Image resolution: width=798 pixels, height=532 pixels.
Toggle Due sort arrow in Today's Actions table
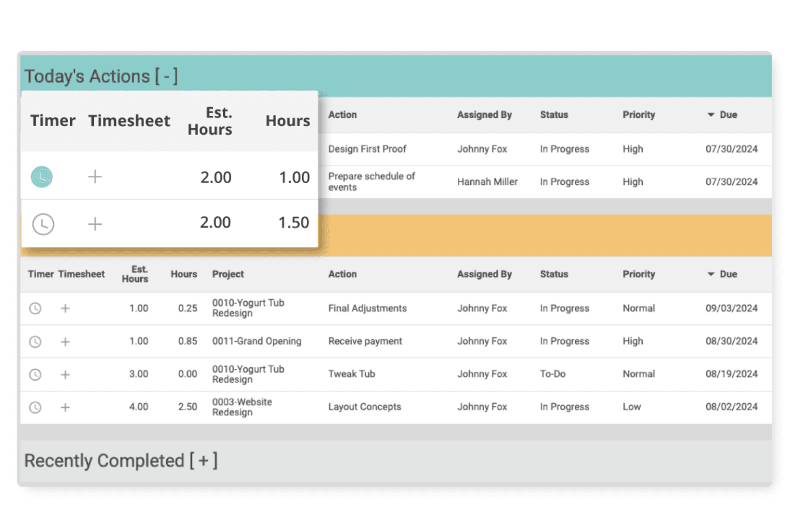711,115
